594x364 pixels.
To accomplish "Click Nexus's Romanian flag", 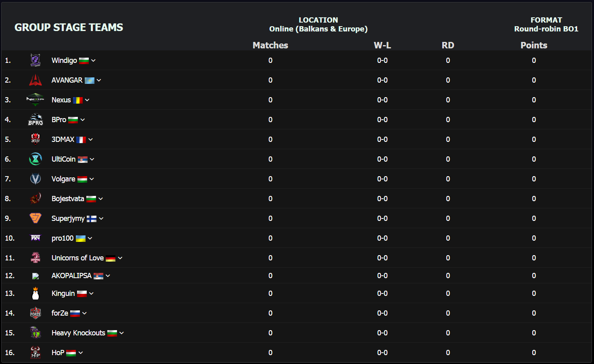I will click(x=78, y=100).
